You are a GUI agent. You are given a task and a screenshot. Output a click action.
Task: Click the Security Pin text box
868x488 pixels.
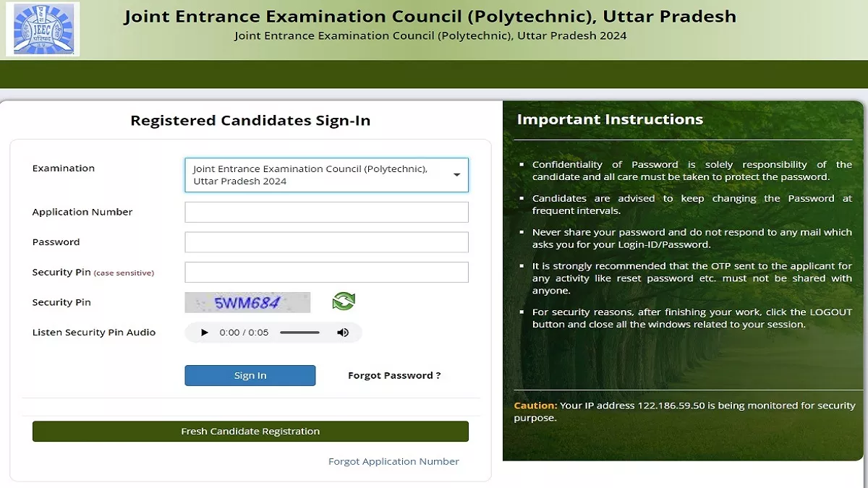coord(326,273)
